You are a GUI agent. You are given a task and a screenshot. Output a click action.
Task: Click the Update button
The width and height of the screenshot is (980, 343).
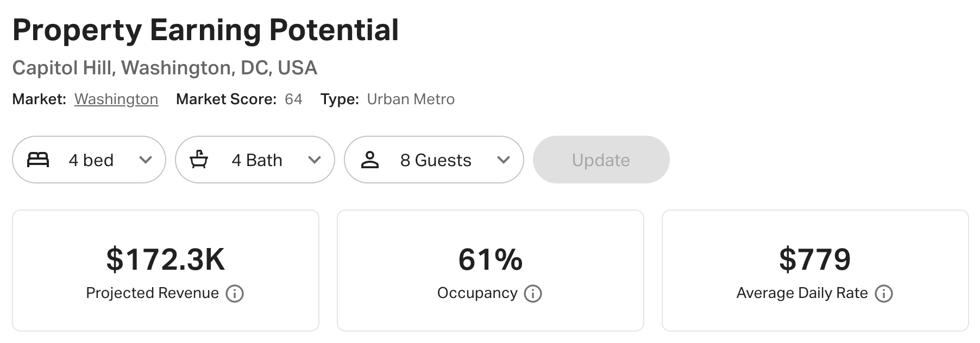coord(601,160)
